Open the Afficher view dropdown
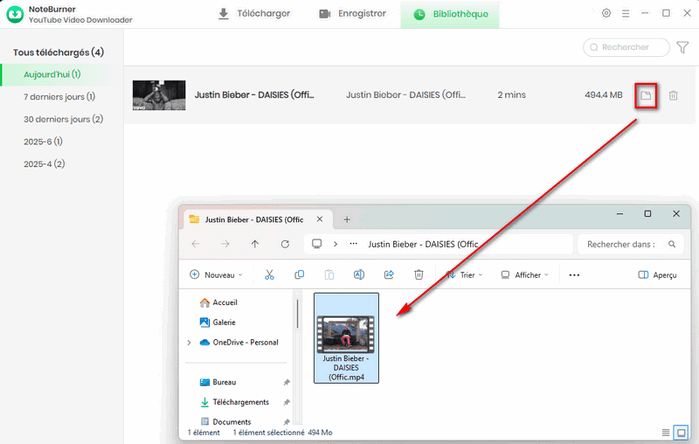The height and width of the screenshot is (444, 699). (525, 275)
